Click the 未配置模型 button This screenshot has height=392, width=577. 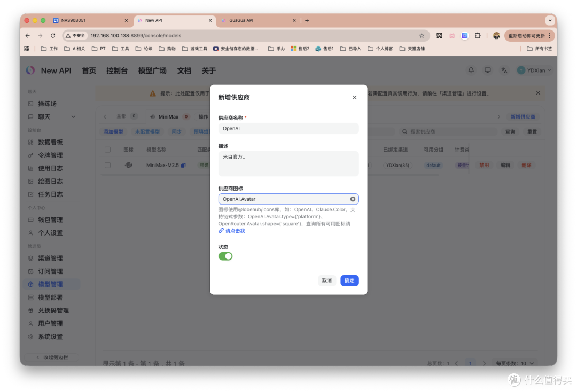coord(147,132)
